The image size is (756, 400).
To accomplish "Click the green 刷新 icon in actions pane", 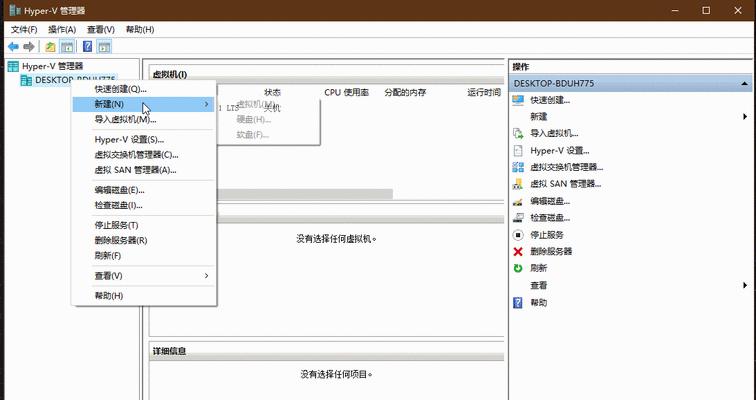I will coord(518,268).
